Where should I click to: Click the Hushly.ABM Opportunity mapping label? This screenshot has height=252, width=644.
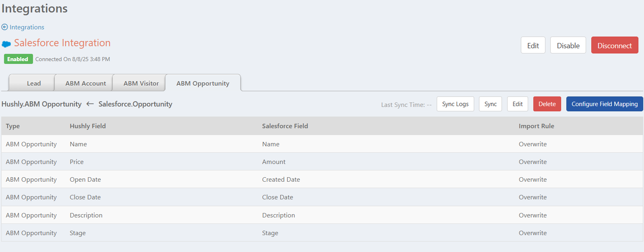click(x=41, y=104)
